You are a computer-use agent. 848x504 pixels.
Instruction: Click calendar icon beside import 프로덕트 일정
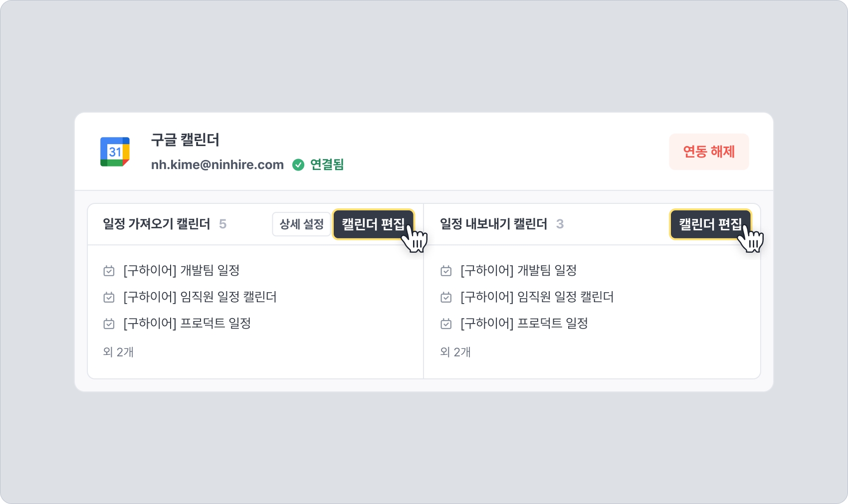[x=109, y=324]
